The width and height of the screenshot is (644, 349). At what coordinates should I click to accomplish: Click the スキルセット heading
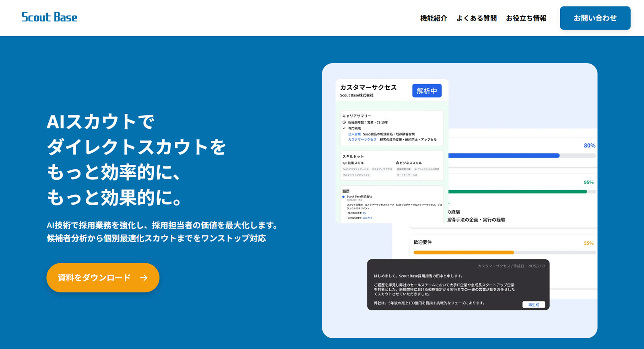tap(353, 156)
